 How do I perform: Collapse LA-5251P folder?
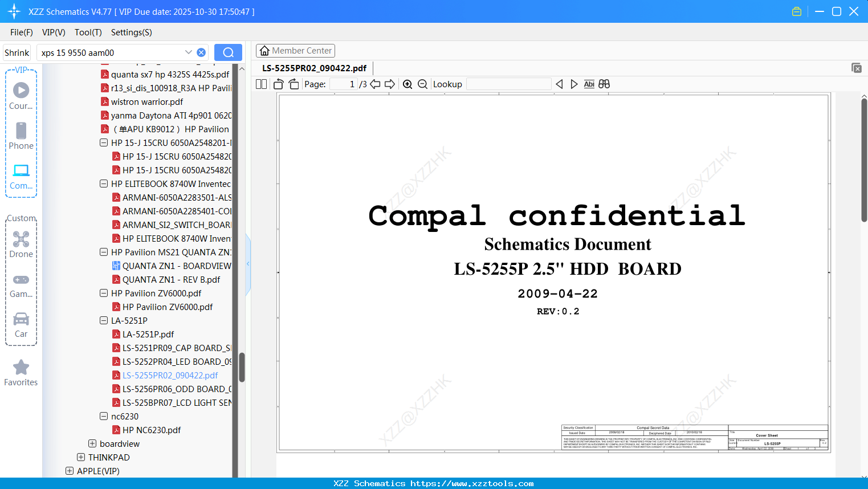pyautogui.click(x=104, y=320)
